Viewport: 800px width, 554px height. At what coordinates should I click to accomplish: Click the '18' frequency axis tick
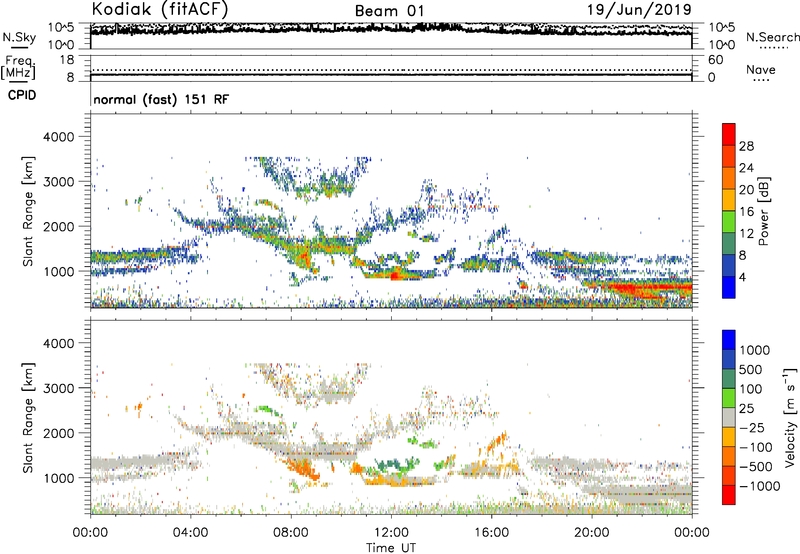pyautogui.click(x=67, y=60)
